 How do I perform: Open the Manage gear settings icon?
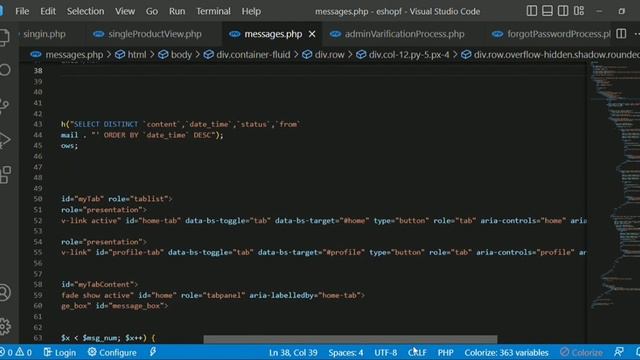coord(5,327)
